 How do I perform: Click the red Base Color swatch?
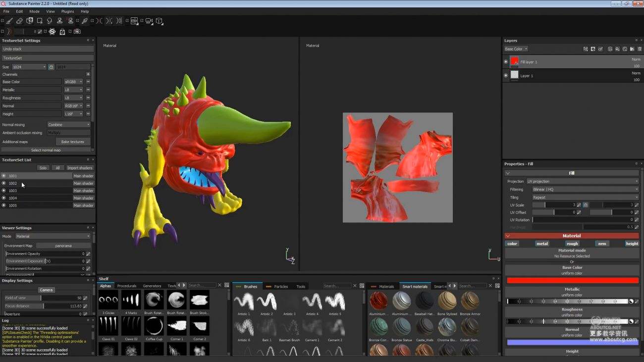pyautogui.click(x=572, y=280)
